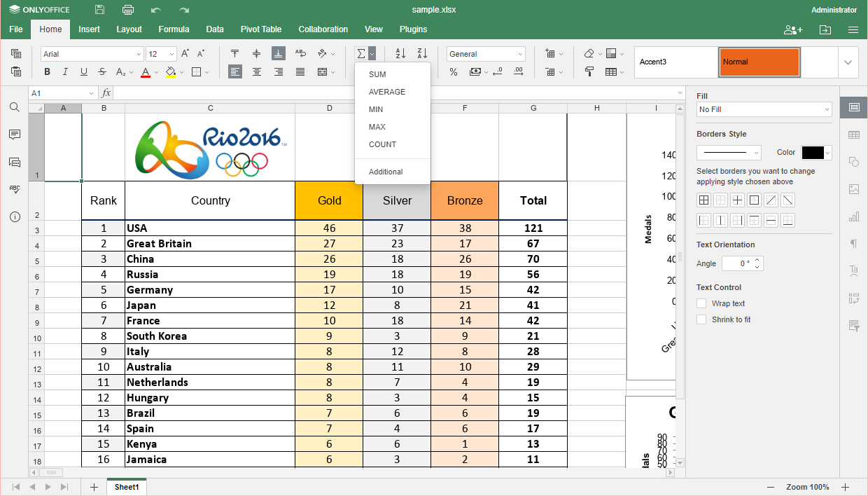Expand the General number format dropdown
This screenshot has height=496, width=868.
[x=486, y=54]
